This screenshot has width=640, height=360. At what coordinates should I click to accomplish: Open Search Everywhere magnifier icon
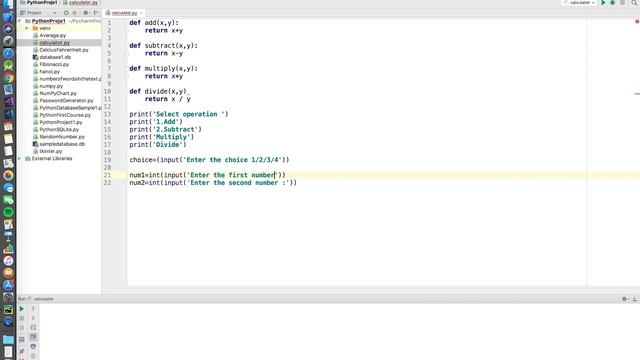pyautogui.click(x=634, y=3)
